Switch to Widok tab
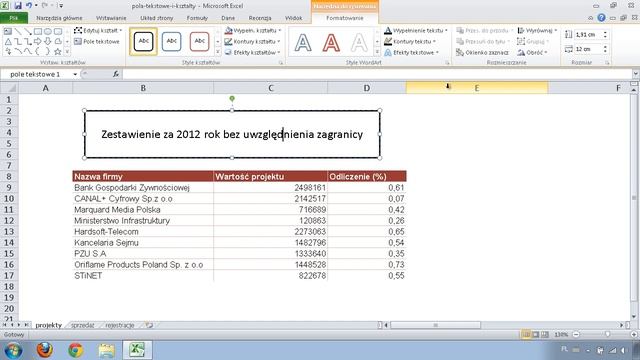The image size is (640, 360). pyautogui.click(x=293, y=18)
